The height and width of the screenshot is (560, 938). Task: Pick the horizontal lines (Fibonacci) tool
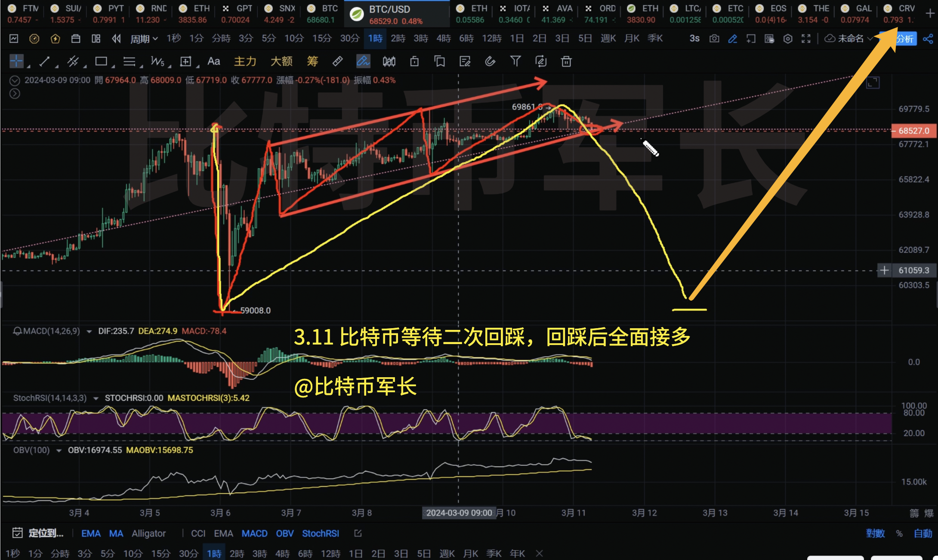click(x=129, y=62)
